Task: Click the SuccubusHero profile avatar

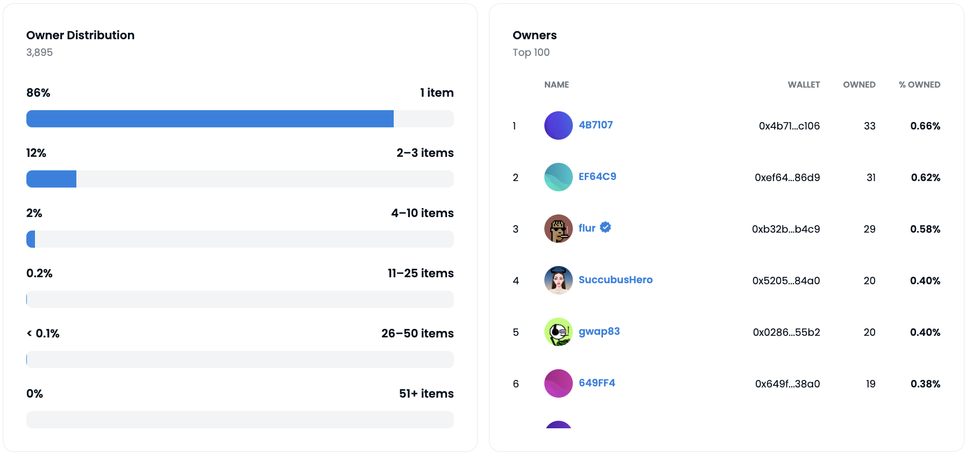Action: pos(558,280)
